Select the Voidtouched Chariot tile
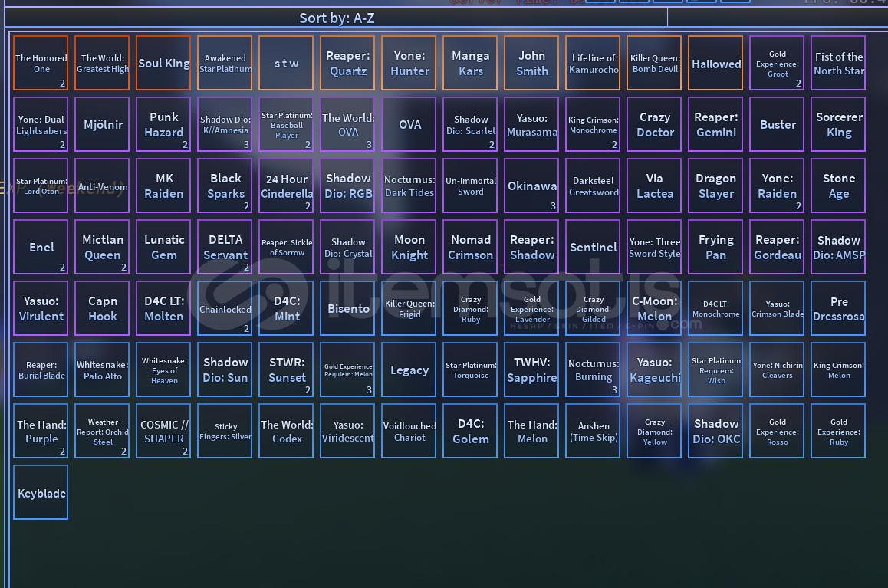888x588 pixels. pyautogui.click(x=409, y=431)
